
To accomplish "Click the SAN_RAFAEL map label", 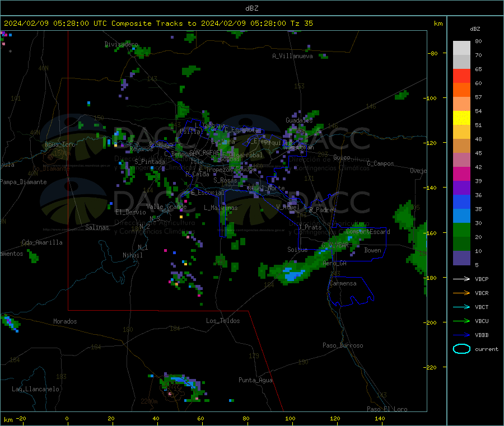I will click(x=206, y=152).
